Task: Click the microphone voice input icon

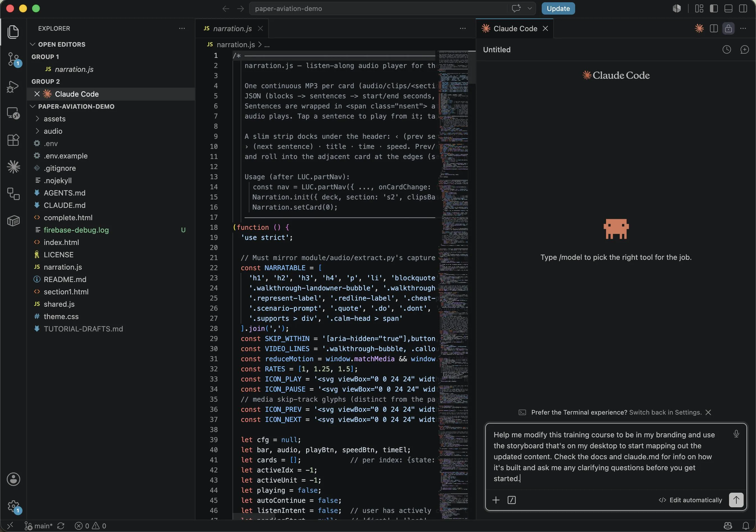Action: tap(736, 434)
